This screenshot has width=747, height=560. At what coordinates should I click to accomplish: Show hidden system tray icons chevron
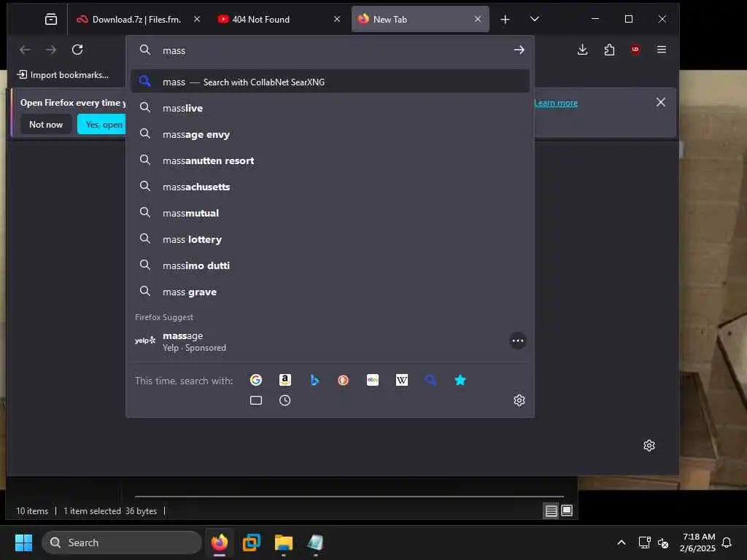click(x=622, y=542)
